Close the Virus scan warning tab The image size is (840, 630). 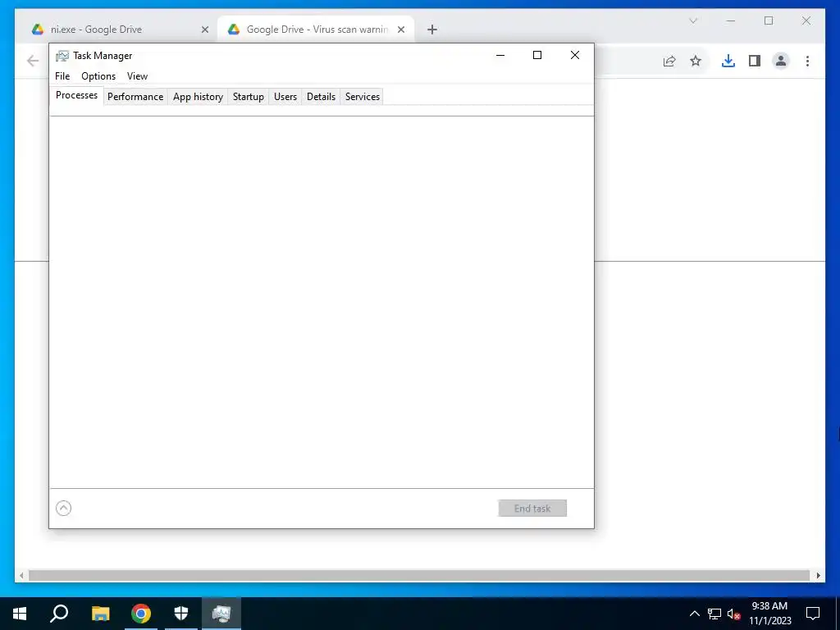click(x=400, y=30)
